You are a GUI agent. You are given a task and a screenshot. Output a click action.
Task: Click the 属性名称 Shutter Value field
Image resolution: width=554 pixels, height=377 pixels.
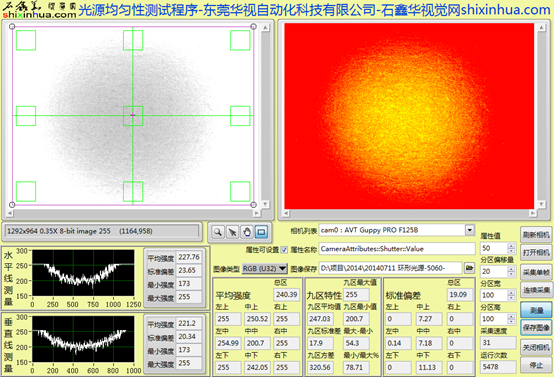coord(397,249)
